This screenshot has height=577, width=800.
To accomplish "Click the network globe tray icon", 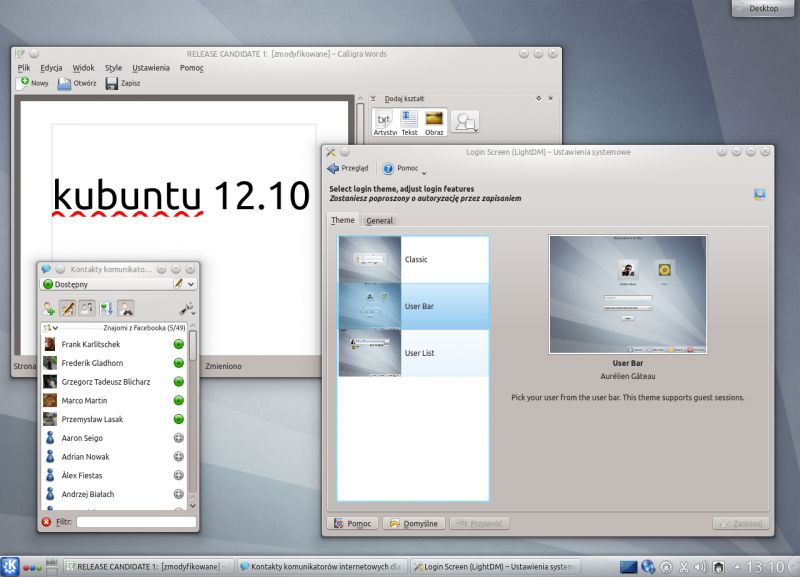I will pyautogui.click(x=648, y=567).
